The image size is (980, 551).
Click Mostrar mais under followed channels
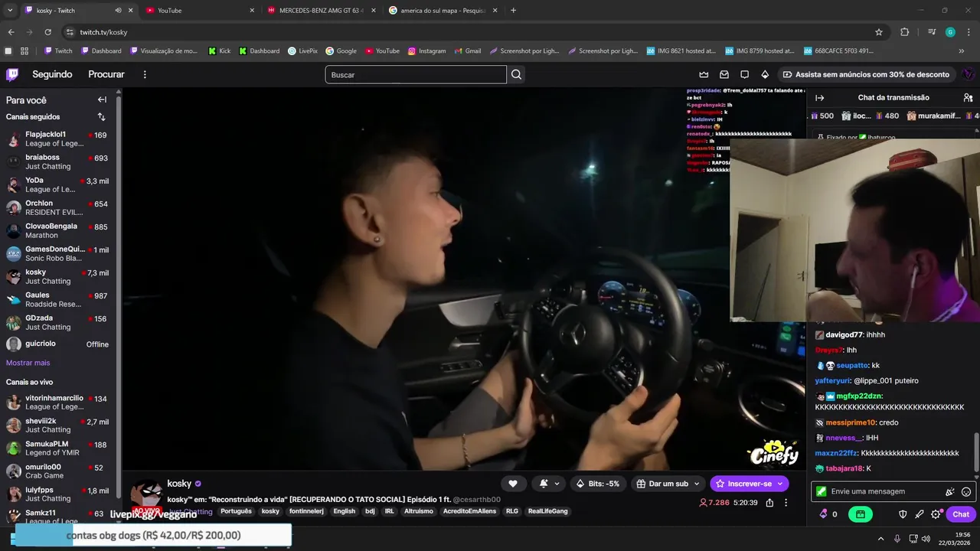point(28,363)
